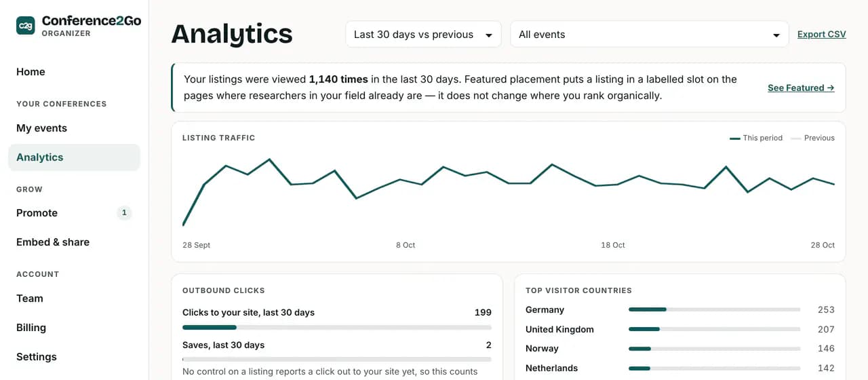Image resolution: width=868 pixels, height=380 pixels.
Task: Follow the See Featured link
Action: pos(801,88)
